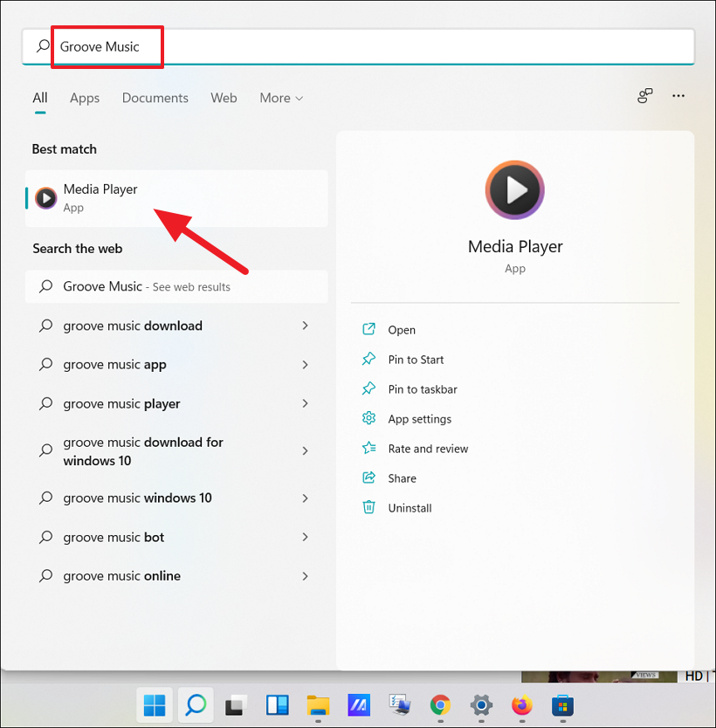
Task: Switch to the All tab
Action: [40, 98]
